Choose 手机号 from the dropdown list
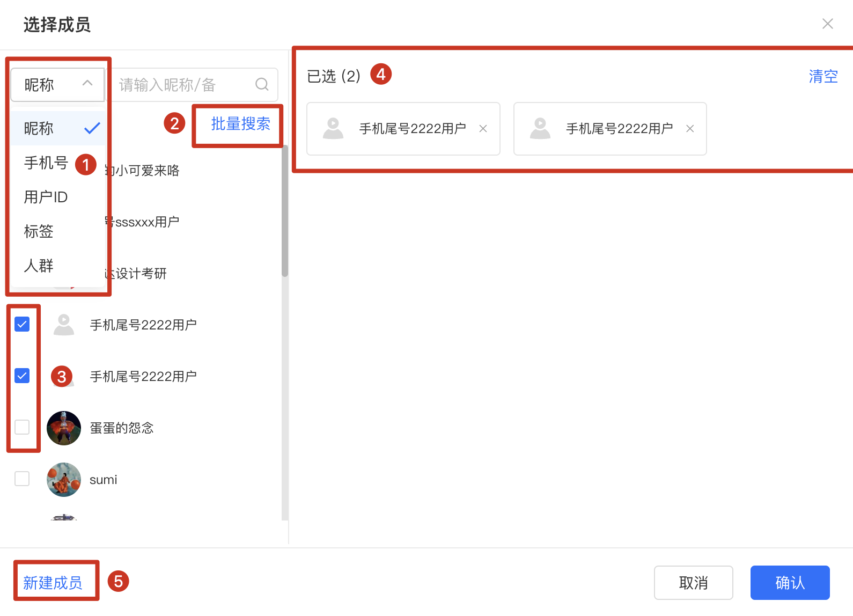 point(46,163)
